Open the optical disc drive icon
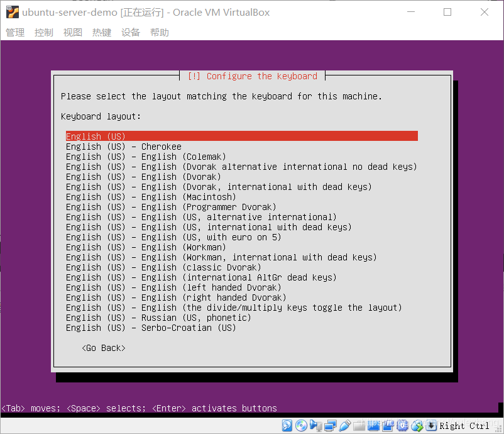The height and width of the screenshot is (434, 504). click(x=301, y=426)
